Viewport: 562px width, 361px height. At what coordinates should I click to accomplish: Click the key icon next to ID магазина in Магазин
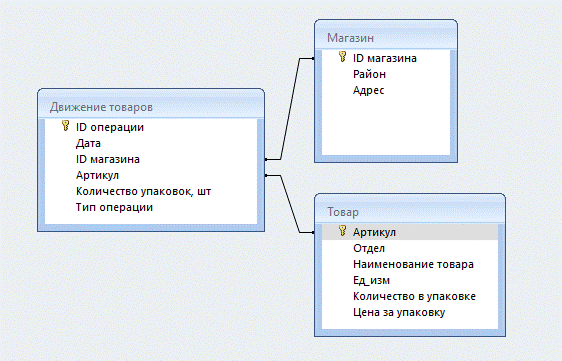click(342, 57)
